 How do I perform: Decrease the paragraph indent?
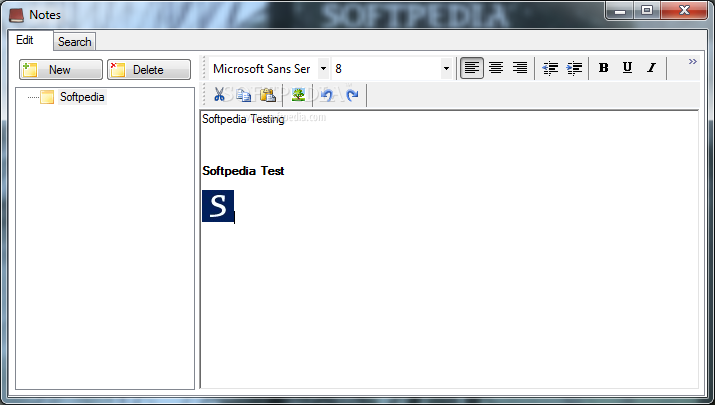click(x=550, y=68)
